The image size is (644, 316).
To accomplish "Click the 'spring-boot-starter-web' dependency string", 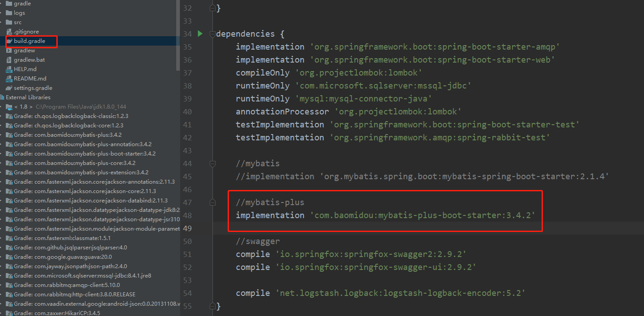I will [432, 60].
